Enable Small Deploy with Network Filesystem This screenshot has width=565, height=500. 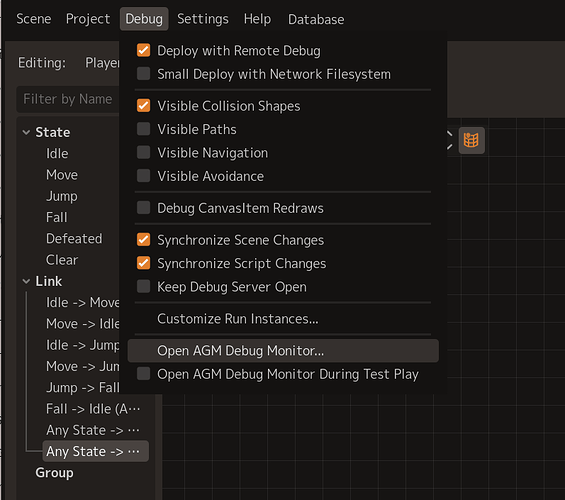click(143, 74)
